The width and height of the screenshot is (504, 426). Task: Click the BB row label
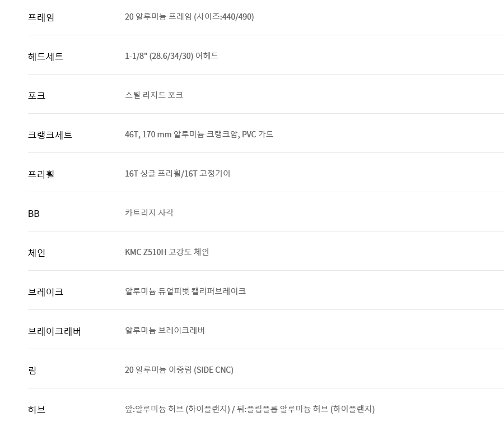pos(34,214)
